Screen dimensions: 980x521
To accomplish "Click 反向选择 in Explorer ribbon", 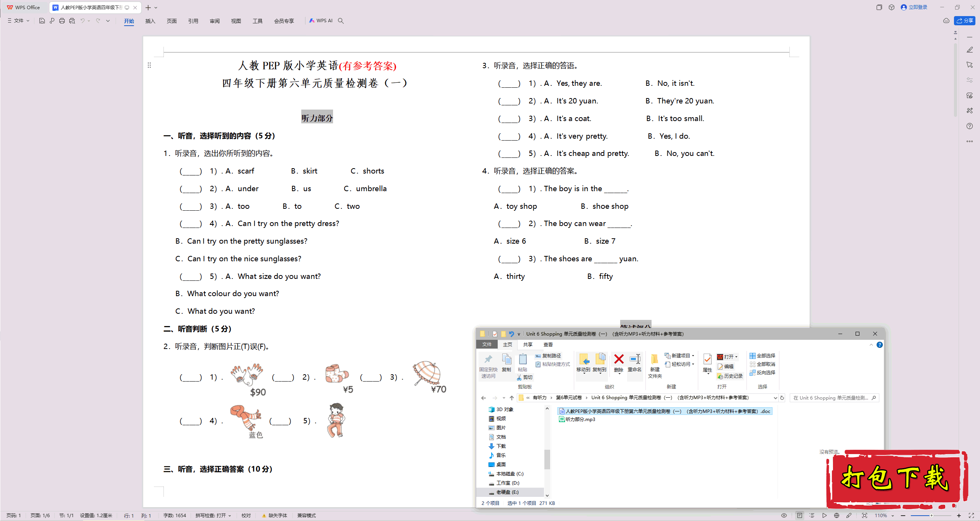I will pyautogui.click(x=762, y=373).
